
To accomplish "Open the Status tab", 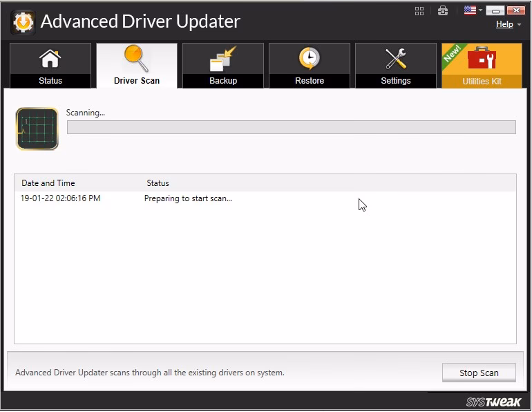I will coord(50,66).
